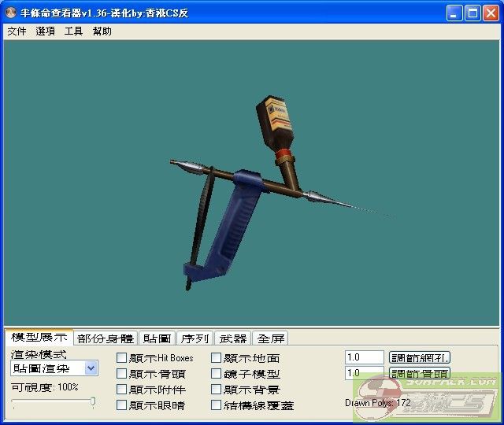Open the 幫助 menu
504x425 pixels.
(102, 31)
